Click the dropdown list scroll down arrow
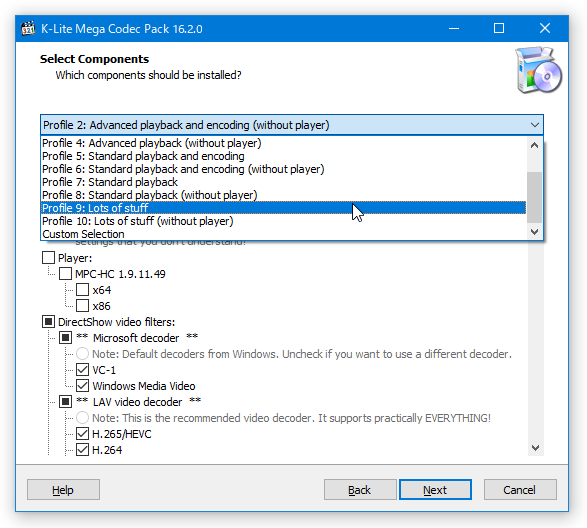The height and width of the screenshot is (528, 587). (535, 232)
